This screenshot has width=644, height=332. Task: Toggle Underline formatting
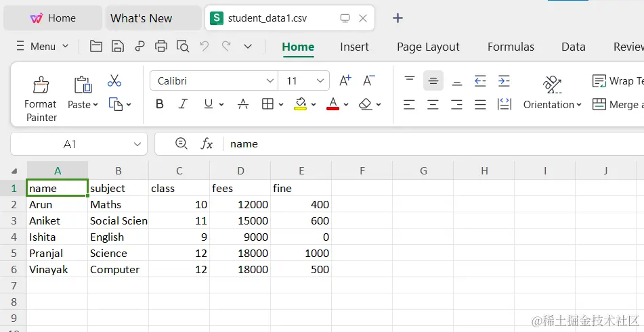[x=208, y=104]
